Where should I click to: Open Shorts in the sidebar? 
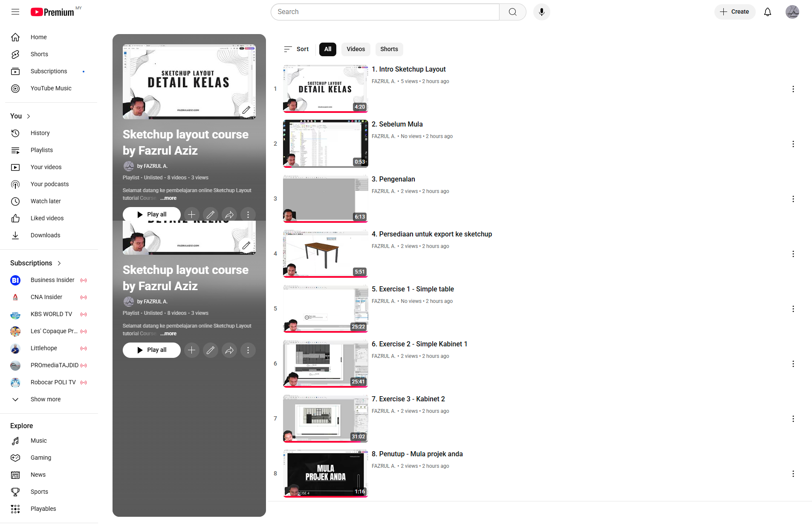[39, 54]
